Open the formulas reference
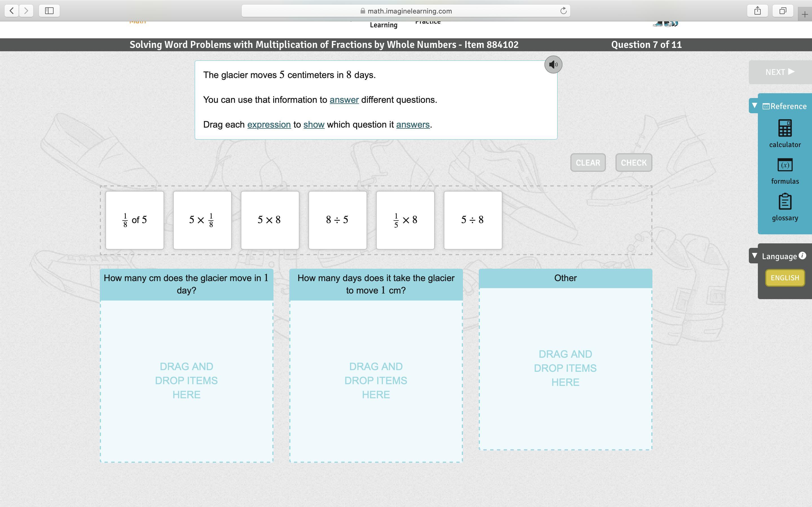The height and width of the screenshot is (507, 812). click(x=785, y=165)
